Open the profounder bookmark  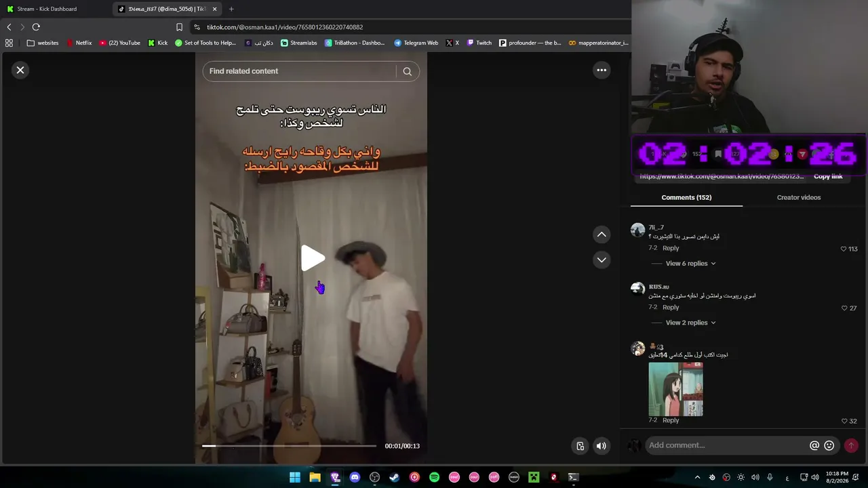point(530,43)
